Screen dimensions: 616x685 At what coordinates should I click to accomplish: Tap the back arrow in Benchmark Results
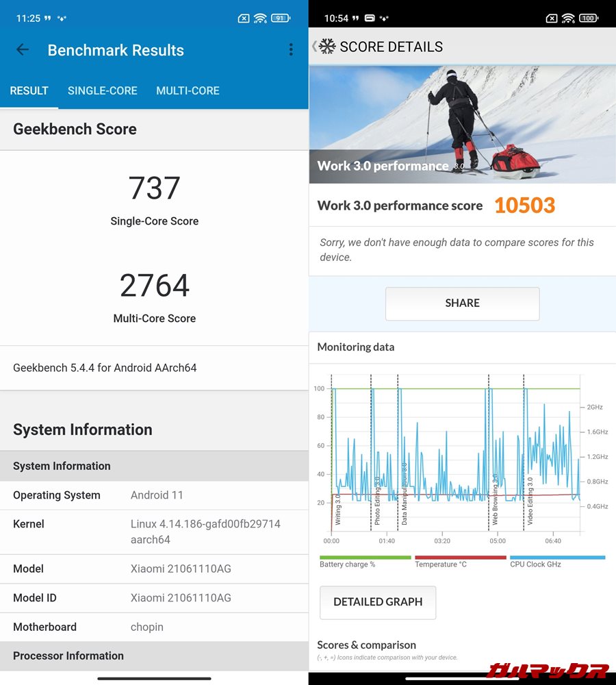[x=23, y=50]
